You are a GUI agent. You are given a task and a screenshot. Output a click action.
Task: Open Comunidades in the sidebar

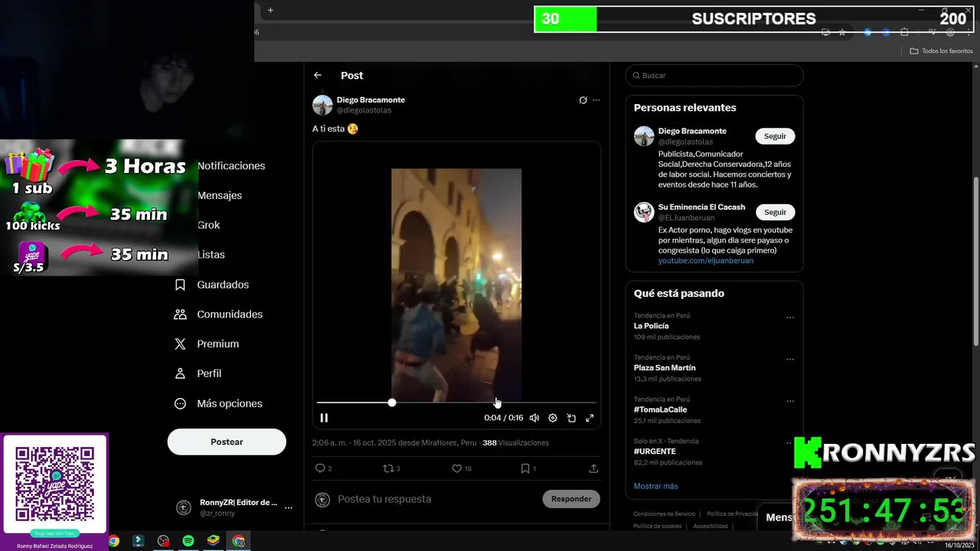(218, 315)
